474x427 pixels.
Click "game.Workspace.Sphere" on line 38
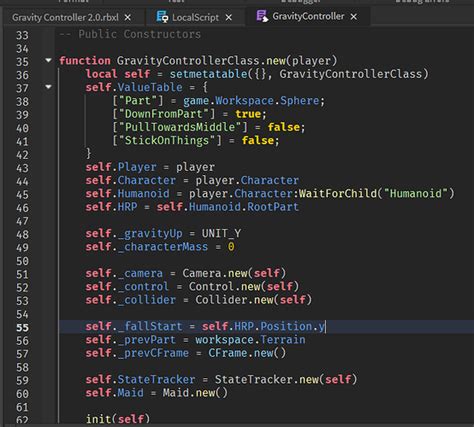251,101
